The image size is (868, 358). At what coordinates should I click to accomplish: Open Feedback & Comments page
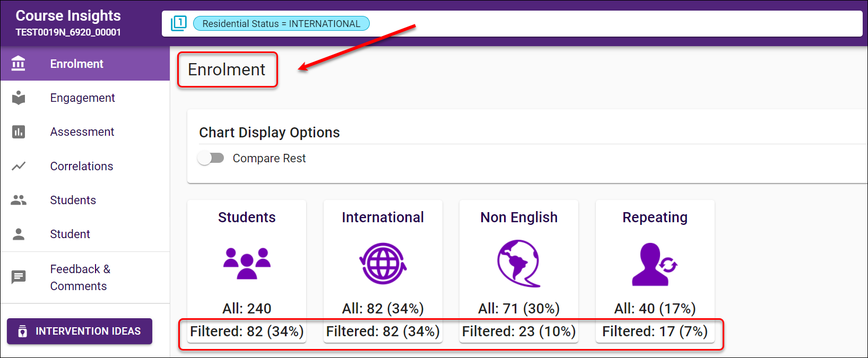coord(80,277)
